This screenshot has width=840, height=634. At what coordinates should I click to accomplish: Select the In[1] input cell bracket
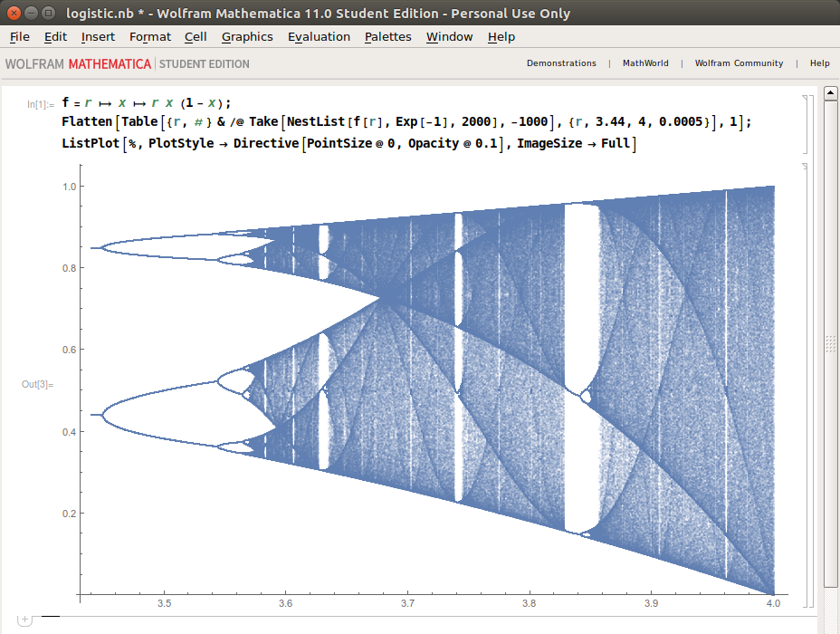click(806, 124)
